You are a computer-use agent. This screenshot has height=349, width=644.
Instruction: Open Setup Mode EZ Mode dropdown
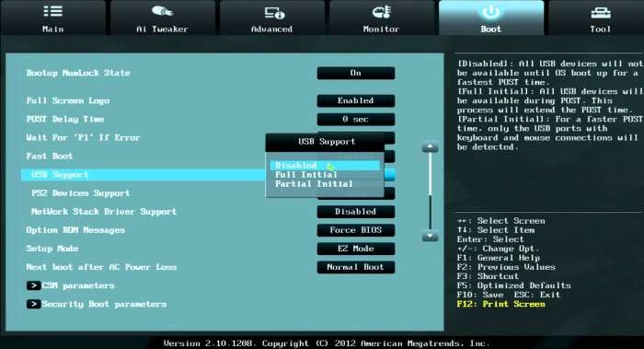click(x=356, y=249)
